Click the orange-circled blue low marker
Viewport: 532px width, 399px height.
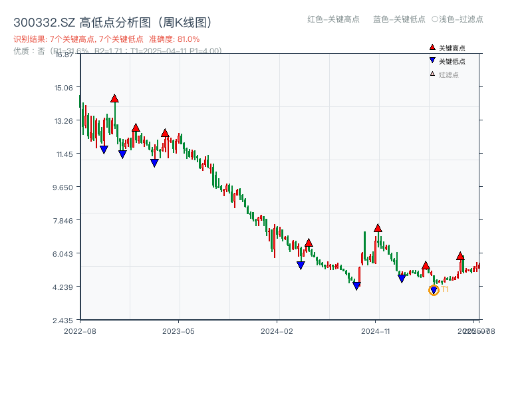(434, 290)
